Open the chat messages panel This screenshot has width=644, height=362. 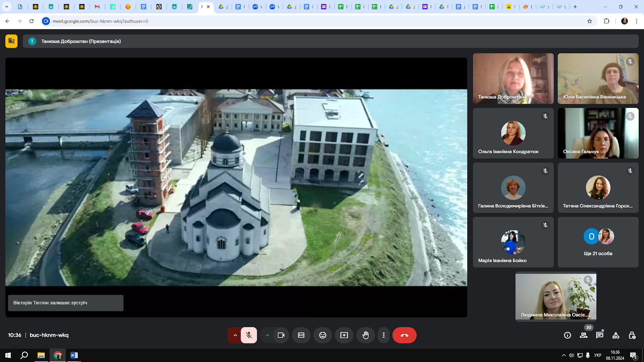(x=600, y=335)
